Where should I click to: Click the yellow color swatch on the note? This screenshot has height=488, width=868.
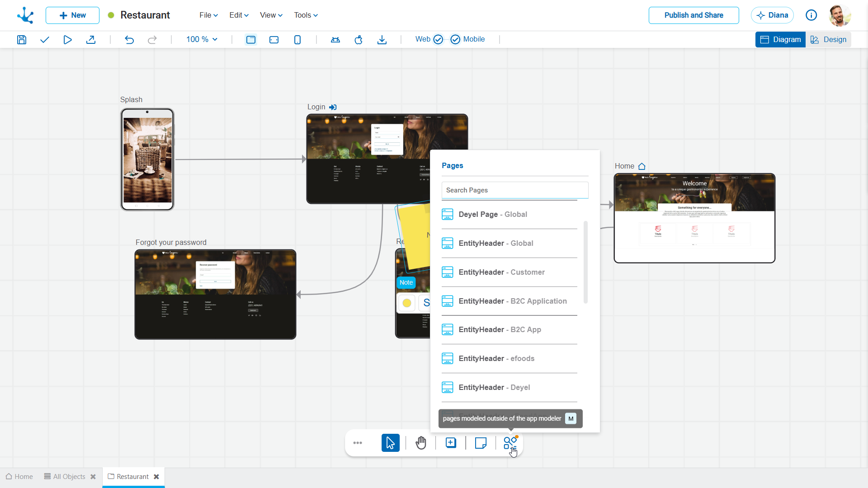(x=406, y=303)
